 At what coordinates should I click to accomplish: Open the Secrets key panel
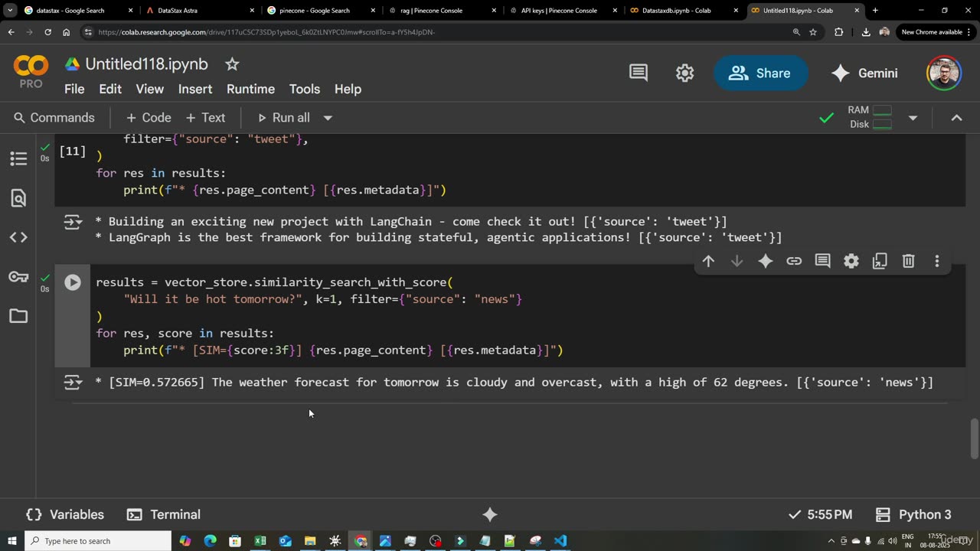click(18, 277)
